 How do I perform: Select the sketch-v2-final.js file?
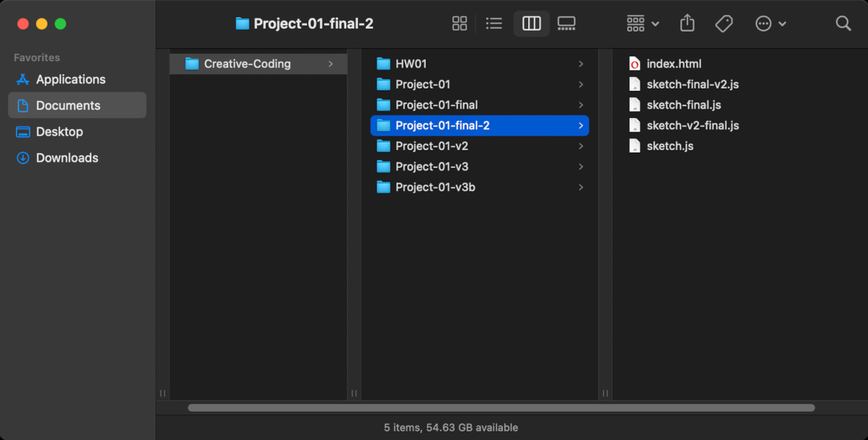coord(692,125)
